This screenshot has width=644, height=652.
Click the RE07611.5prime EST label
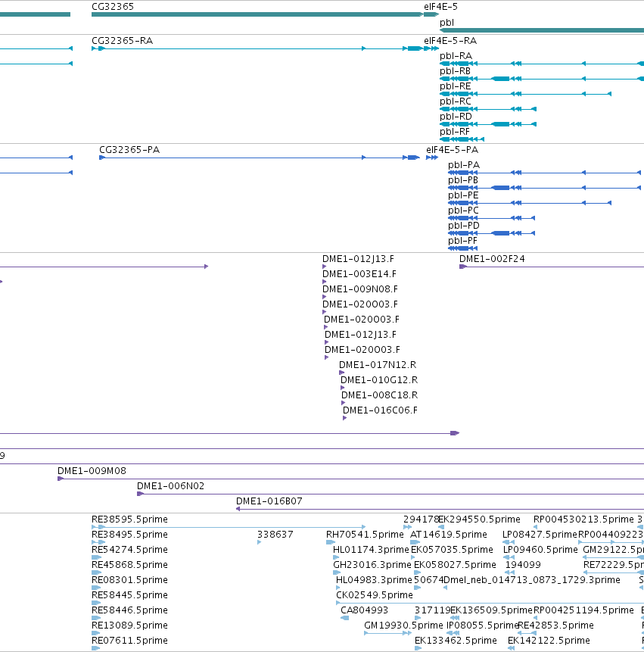(x=129, y=641)
